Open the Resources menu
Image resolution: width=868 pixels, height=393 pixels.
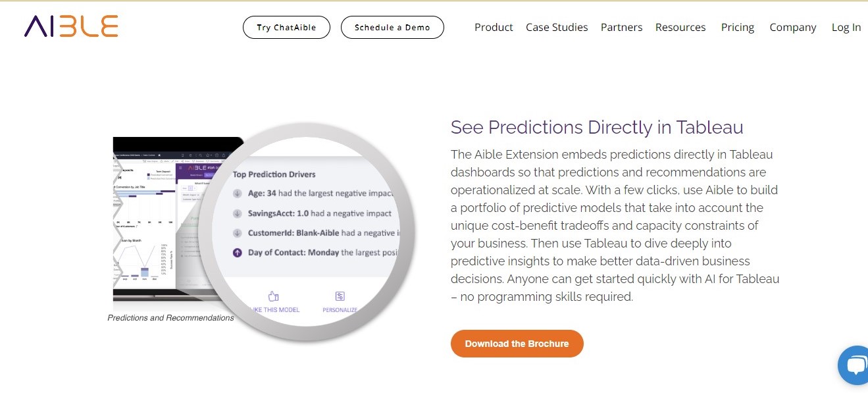tap(680, 27)
